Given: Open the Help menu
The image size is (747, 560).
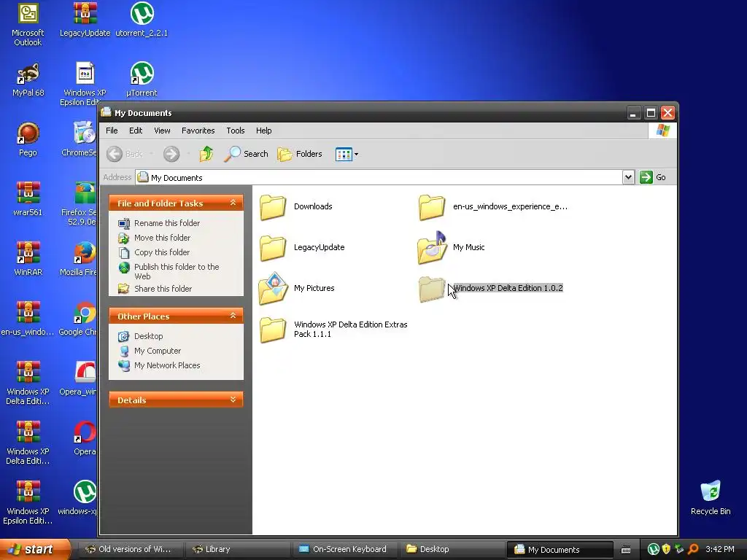Looking at the screenshot, I should click(264, 131).
